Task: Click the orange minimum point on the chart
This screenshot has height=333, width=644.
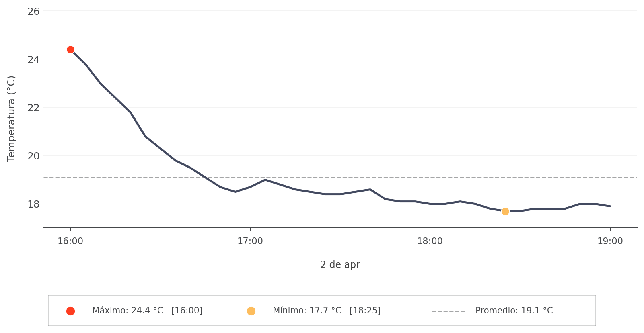Action: (505, 211)
